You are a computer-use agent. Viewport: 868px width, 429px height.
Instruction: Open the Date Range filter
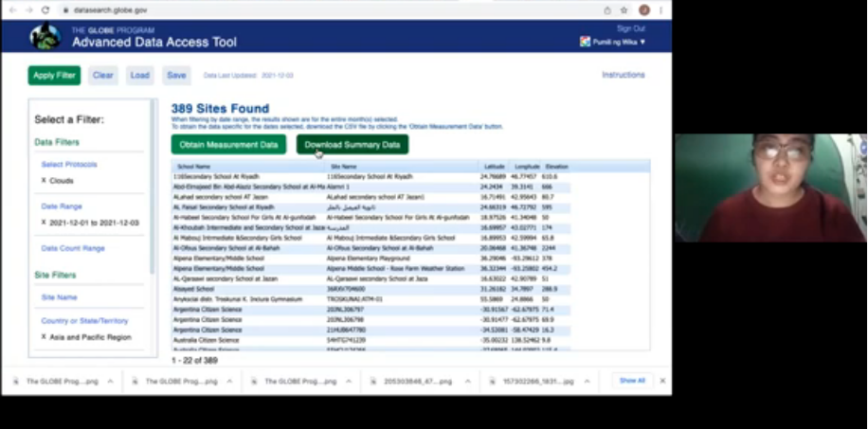(62, 206)
